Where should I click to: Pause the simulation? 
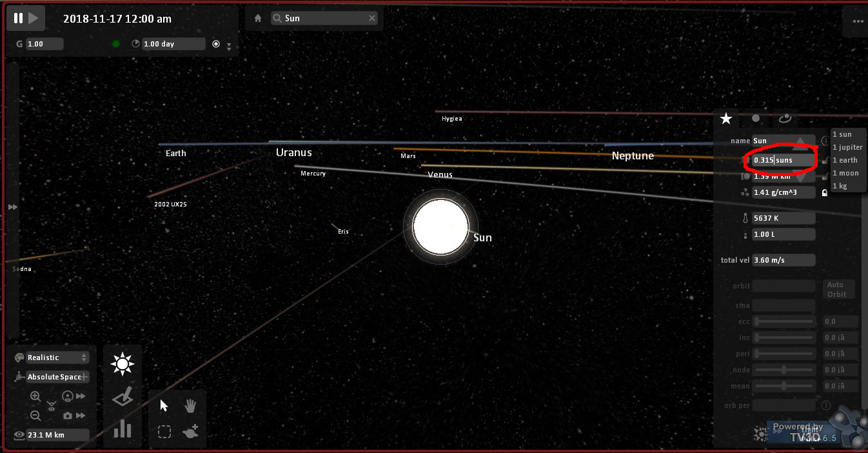(19, 19)
